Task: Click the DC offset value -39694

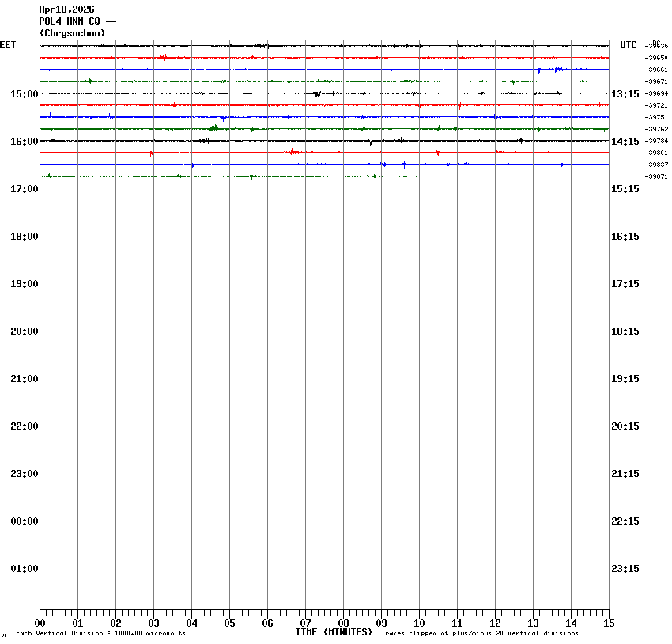Action: coord(657,93)
